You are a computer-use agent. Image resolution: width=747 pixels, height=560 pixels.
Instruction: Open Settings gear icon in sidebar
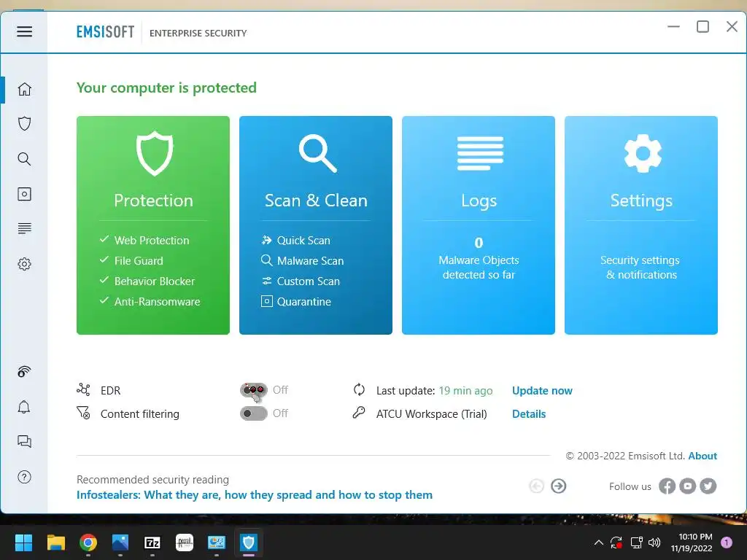click(24, 264)
